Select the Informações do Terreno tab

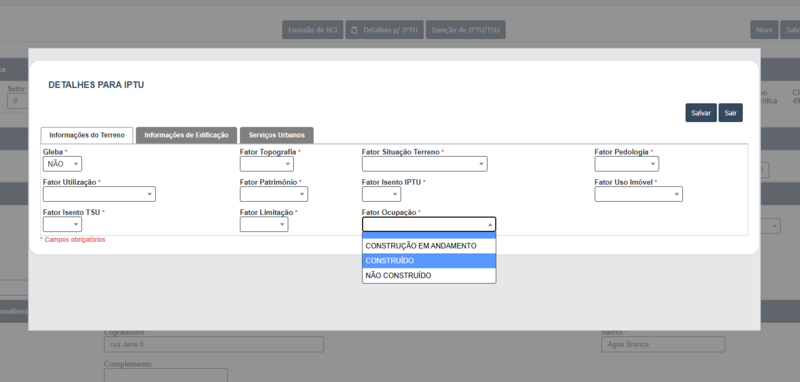pos(87,135)
